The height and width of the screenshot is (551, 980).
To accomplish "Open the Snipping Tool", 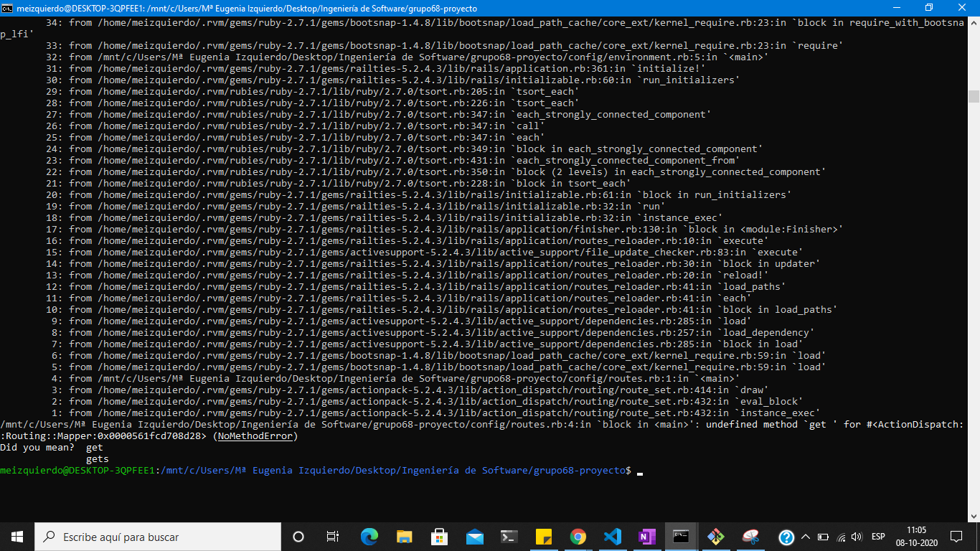I will [x=750, y=536].
